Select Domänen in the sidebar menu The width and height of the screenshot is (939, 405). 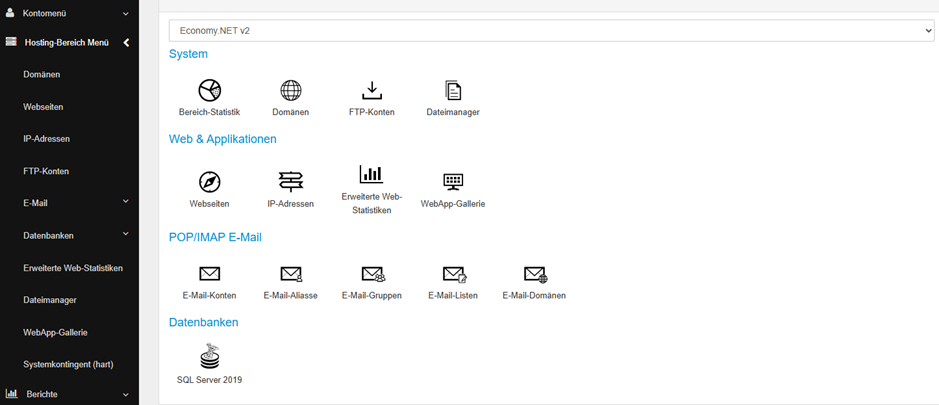pyautogui.click(x=42, y=75)
